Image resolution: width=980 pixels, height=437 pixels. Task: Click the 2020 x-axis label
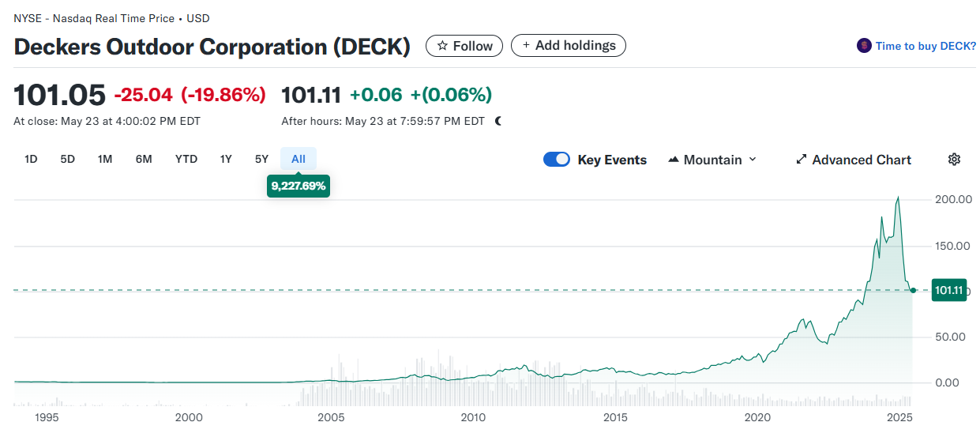[757, 417]
